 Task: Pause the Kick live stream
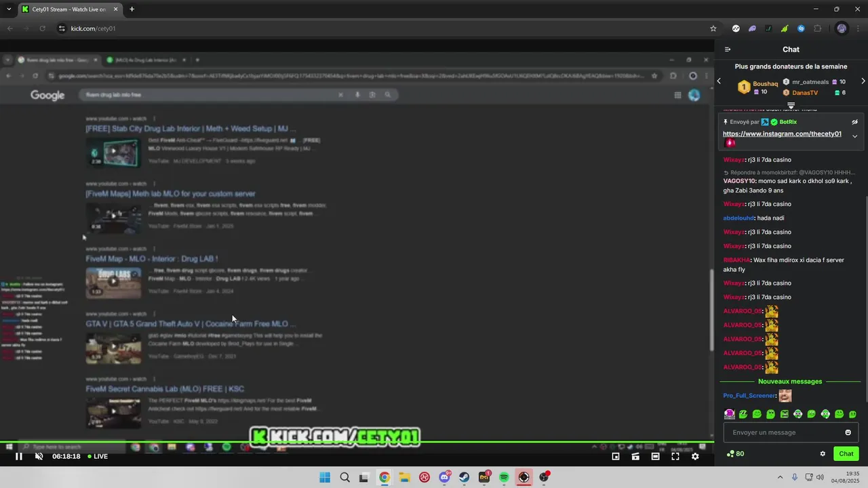[19, 456]
